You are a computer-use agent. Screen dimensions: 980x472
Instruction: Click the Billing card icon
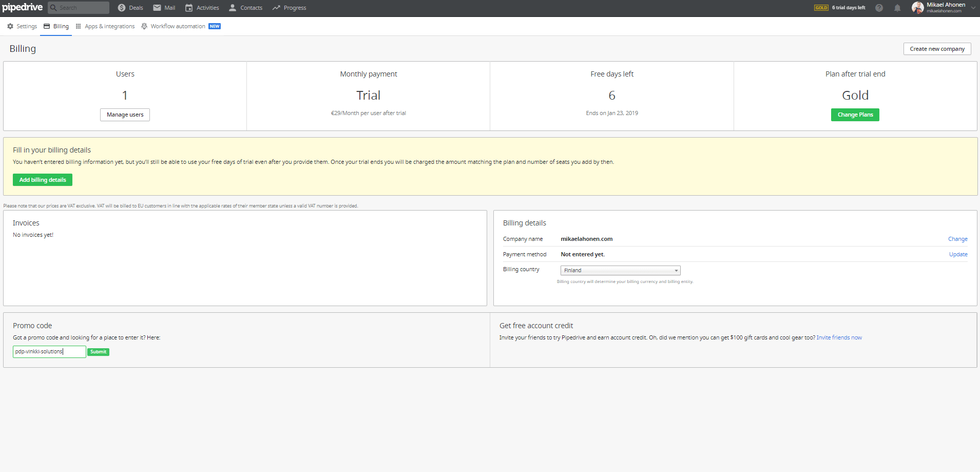pyautogui.click(x=47, y=26)
